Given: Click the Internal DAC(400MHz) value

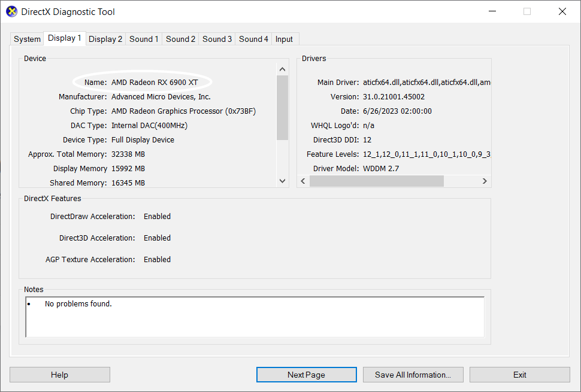Looking at the screenshot, I should 149,126.
